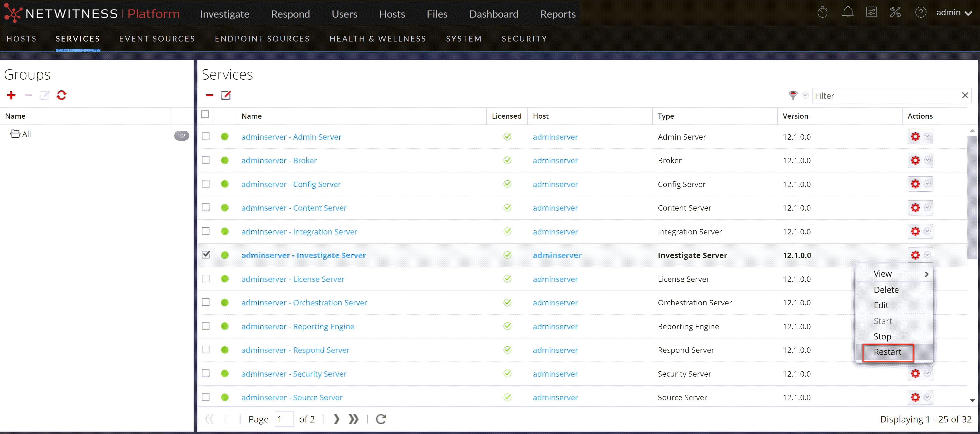Click the stopwatch jobs icon in header
Viewport: 980px width, 434px height.
pos(822,13)
